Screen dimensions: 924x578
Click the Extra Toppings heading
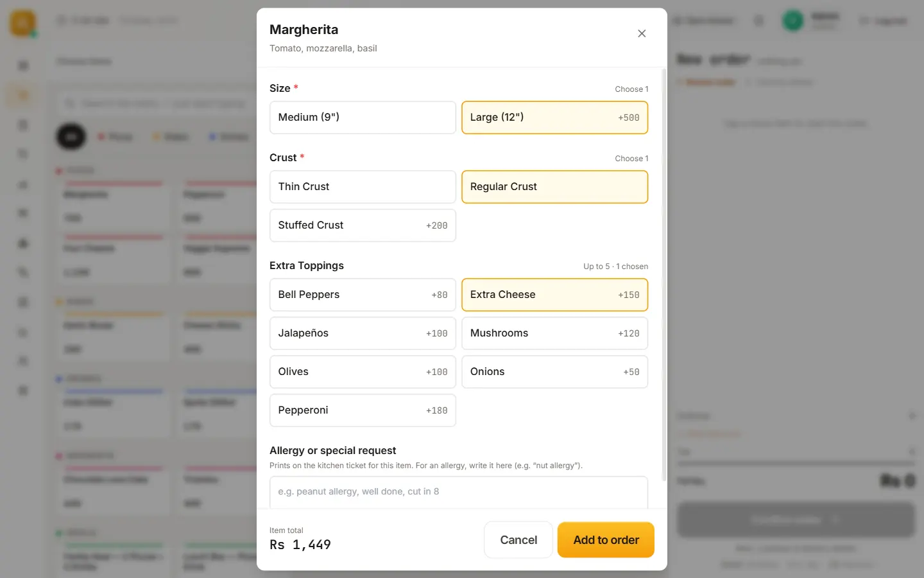click(307, 266)
